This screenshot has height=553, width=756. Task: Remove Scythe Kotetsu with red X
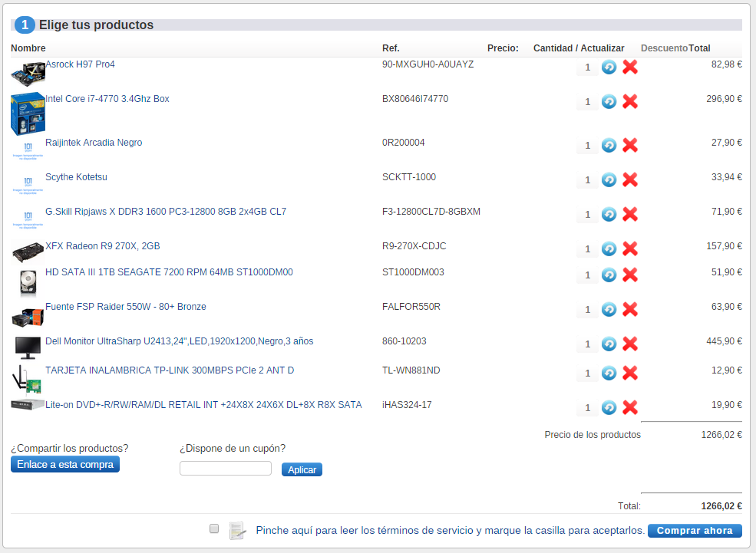[x=629, y=179]
